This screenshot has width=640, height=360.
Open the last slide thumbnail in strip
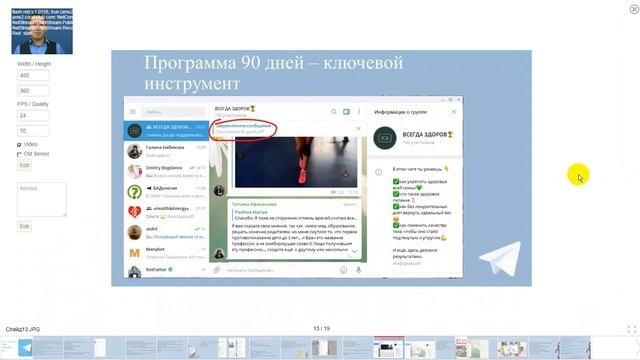[x=575, y=348]
